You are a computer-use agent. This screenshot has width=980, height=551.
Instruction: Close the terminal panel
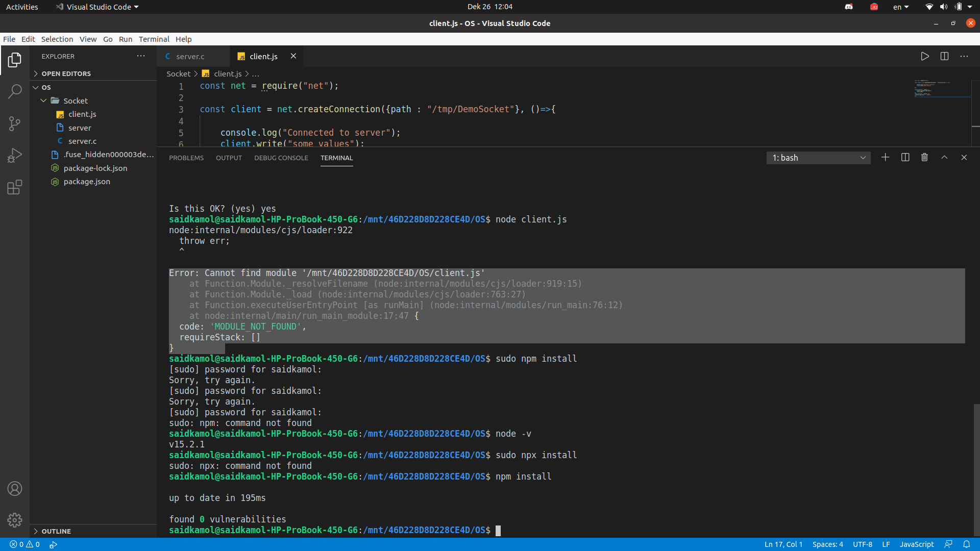[964, 158]
